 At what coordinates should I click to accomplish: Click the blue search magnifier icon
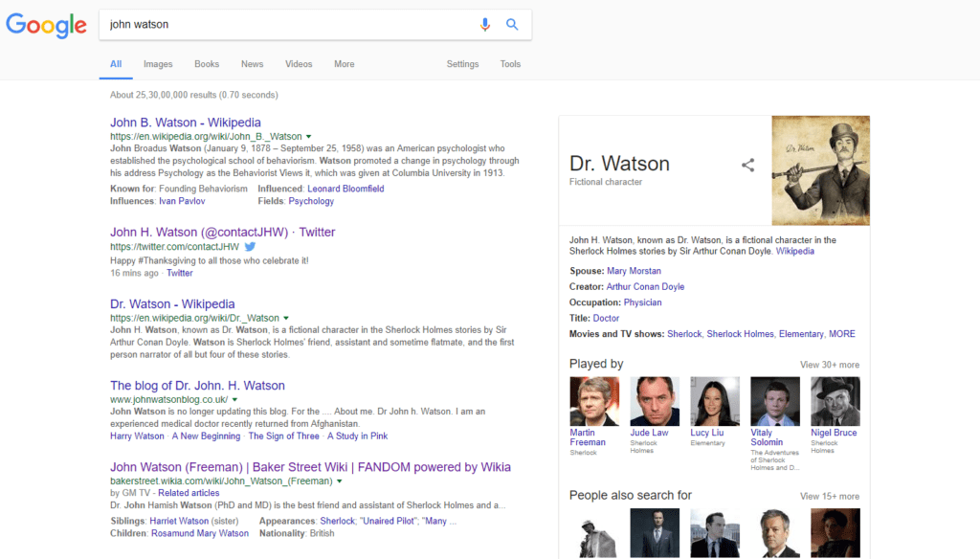(512, 24)
